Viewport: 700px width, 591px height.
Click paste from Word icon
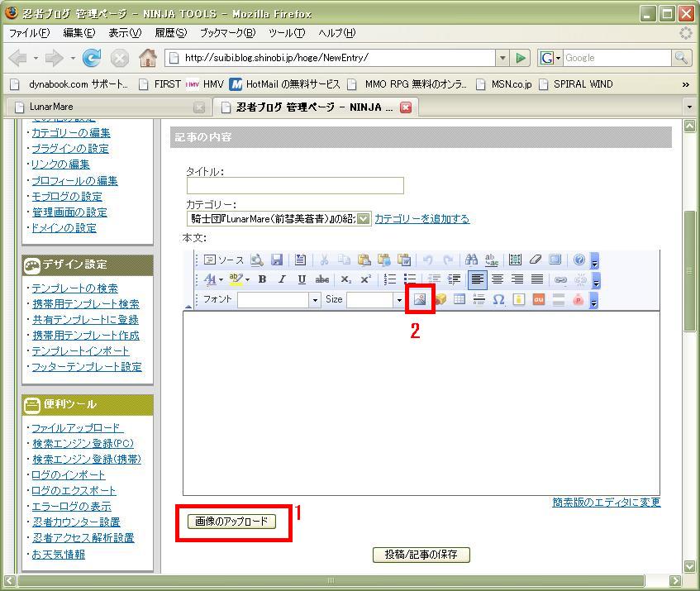[404, 260]
